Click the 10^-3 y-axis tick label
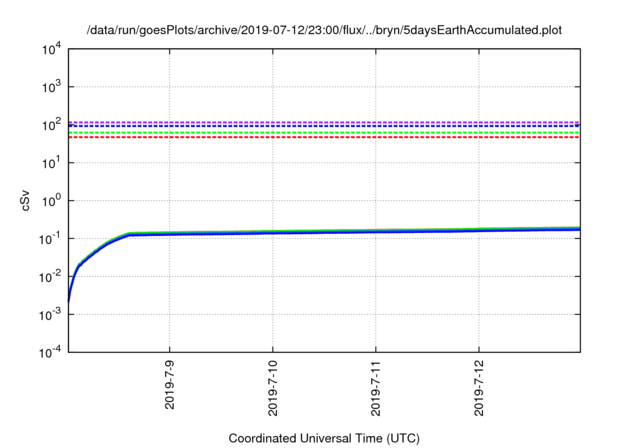The width and height of the screenshot is (640, 448). tap(51, 314)
